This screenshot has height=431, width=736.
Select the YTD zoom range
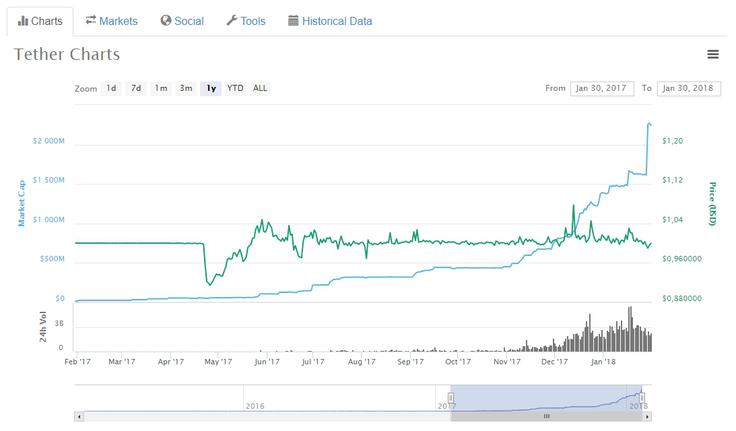[x=235, y=88]
